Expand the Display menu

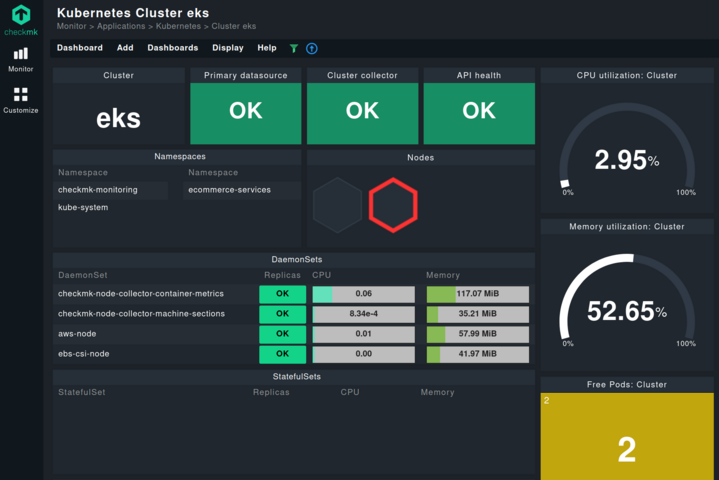click(227, 48)
